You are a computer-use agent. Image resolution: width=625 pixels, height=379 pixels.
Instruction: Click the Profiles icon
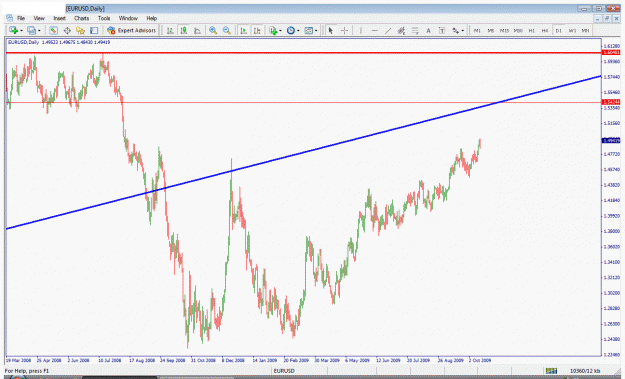tap(31, 30)
